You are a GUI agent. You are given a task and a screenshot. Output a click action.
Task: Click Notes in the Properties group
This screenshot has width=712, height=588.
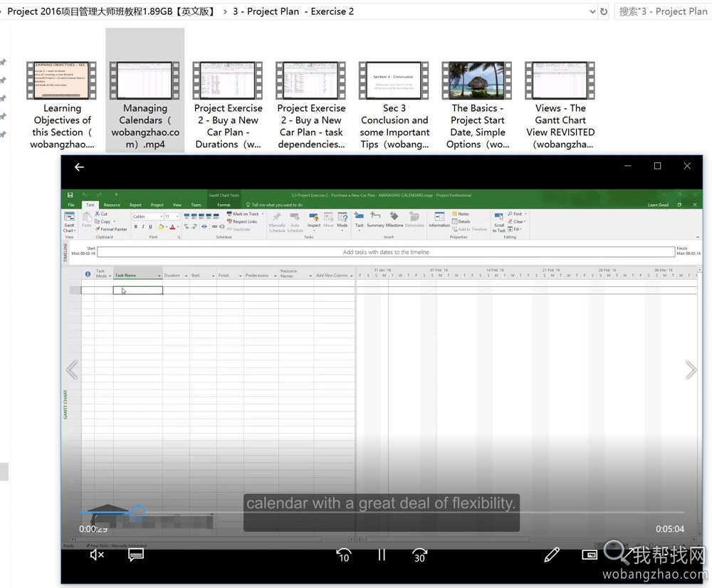(x=461, y=214)
